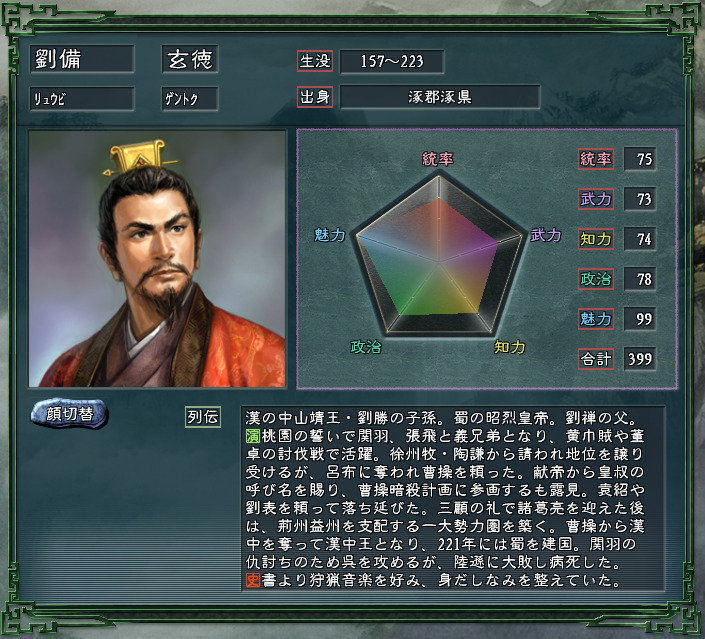Click the 統率 stat label beside 75

coord(596,159)
